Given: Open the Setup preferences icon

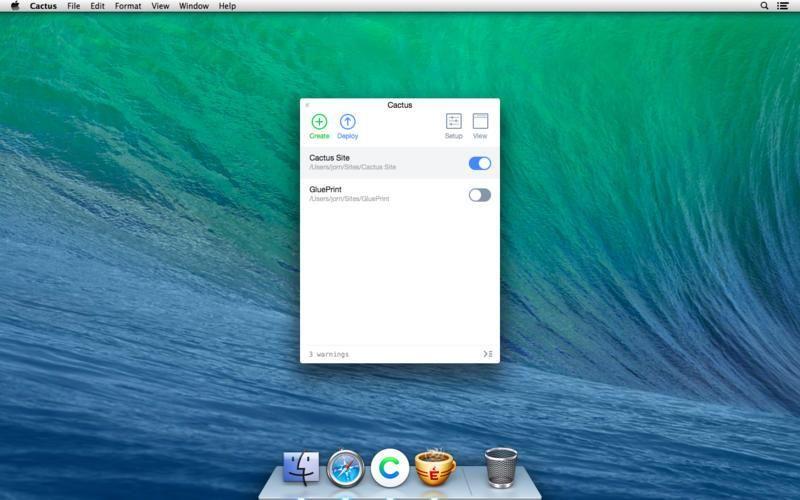Looking at the screenshot, I should coord(454,121).
